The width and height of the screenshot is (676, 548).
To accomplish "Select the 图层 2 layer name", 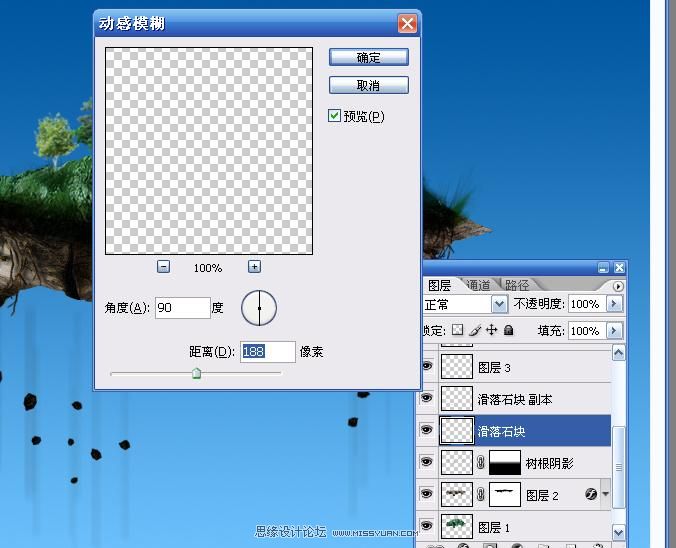I will (542, 495).
